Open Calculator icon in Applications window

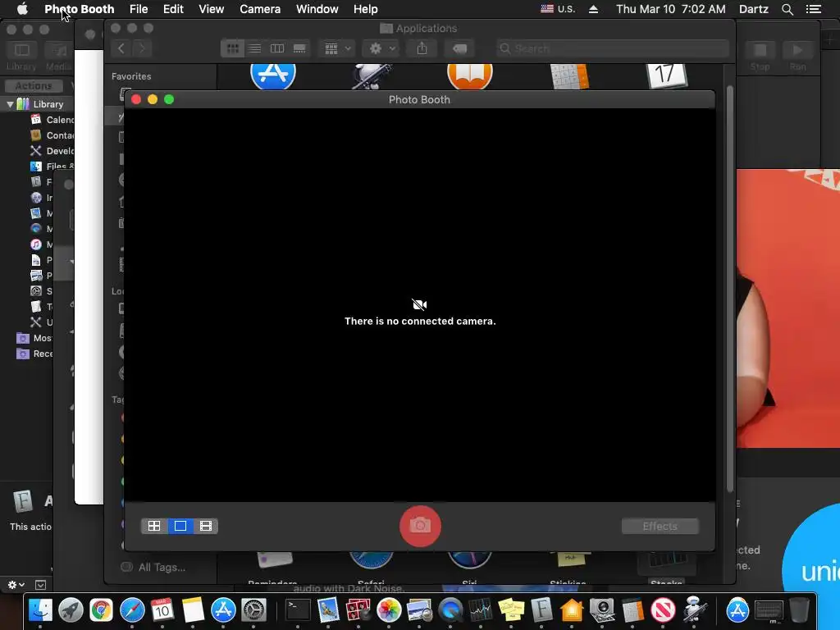(x=569, y=76)
